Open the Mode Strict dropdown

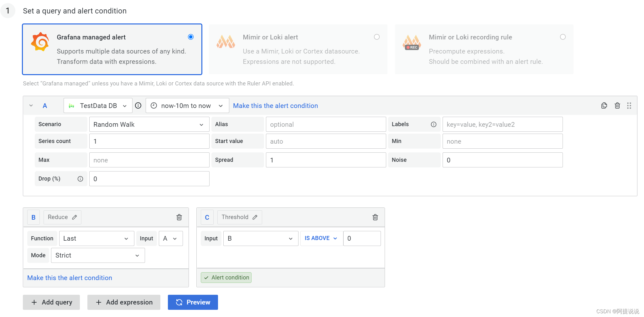pyautogui.click(x=98, y=255)
